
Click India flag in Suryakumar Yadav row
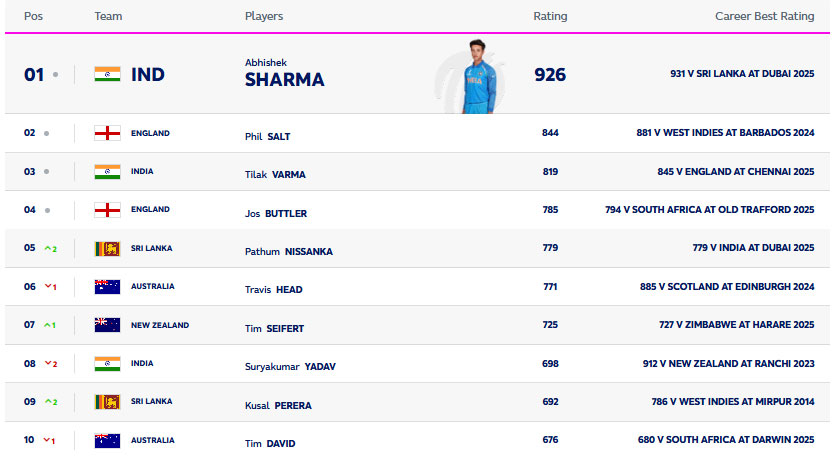[107, 363]
